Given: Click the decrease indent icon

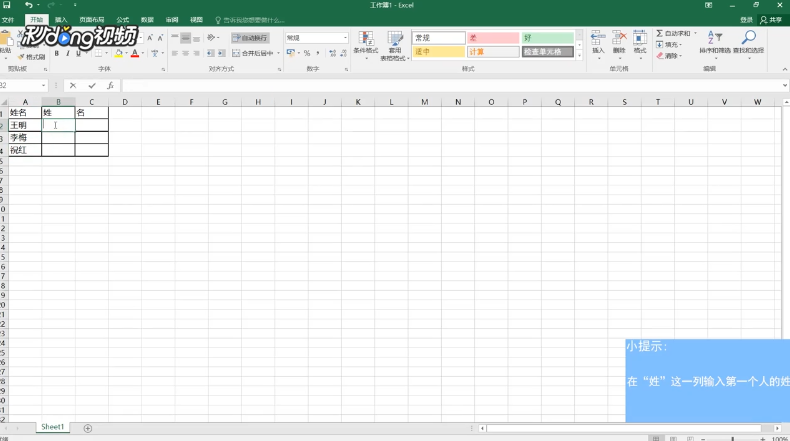Looking at the screenshot, I should 211,53.
